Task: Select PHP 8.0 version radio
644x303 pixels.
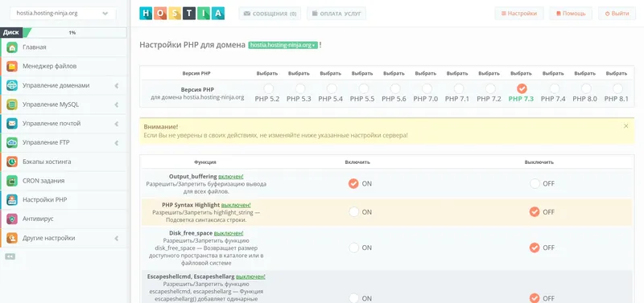Action: tap(586, 88)
